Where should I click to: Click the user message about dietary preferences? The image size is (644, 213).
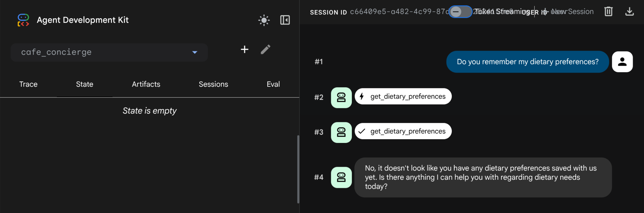(x=527, y=62)
